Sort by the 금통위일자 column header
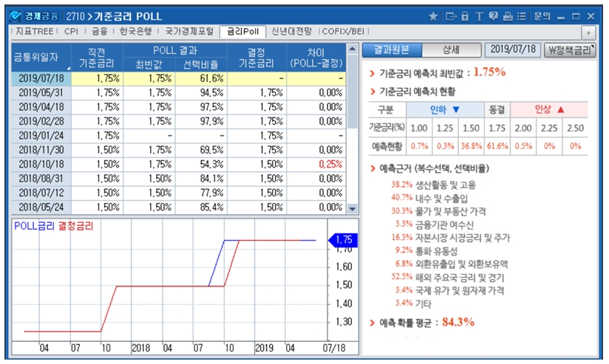The height and width of the screenshot is (364, 609). (41, 57)
